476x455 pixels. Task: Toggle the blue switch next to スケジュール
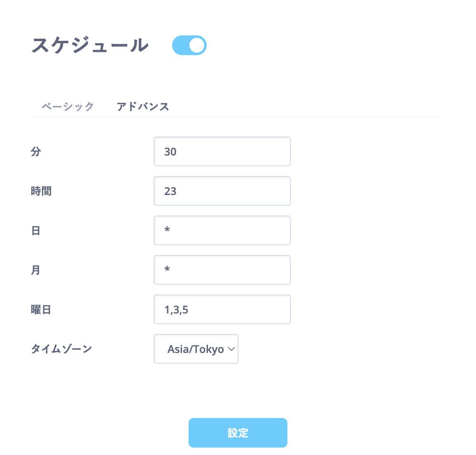pos(189,45)
